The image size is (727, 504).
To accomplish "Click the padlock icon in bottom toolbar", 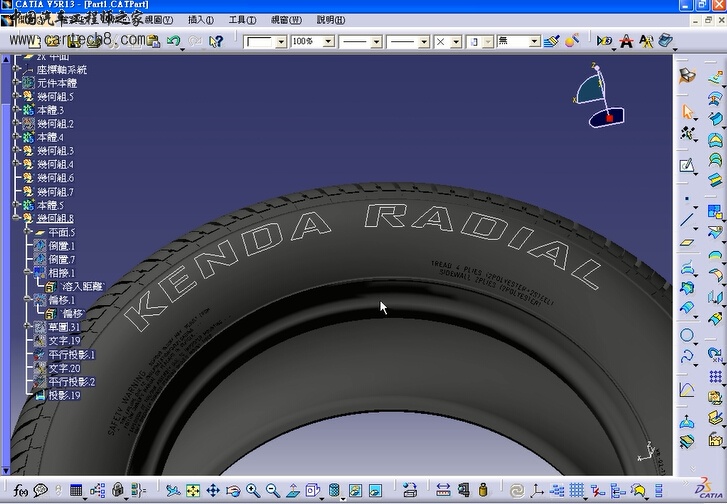I will pyautogui.click(x=118, y=490).
